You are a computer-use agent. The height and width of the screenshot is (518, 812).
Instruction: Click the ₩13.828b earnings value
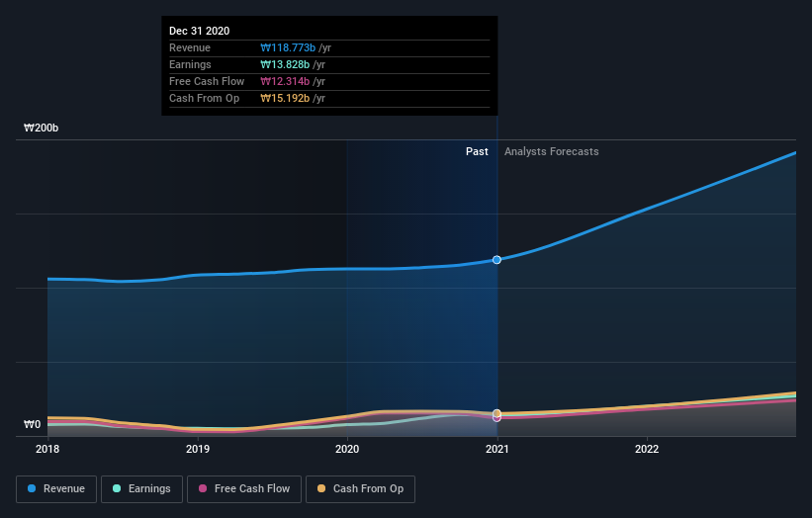[x=285, y=64]
